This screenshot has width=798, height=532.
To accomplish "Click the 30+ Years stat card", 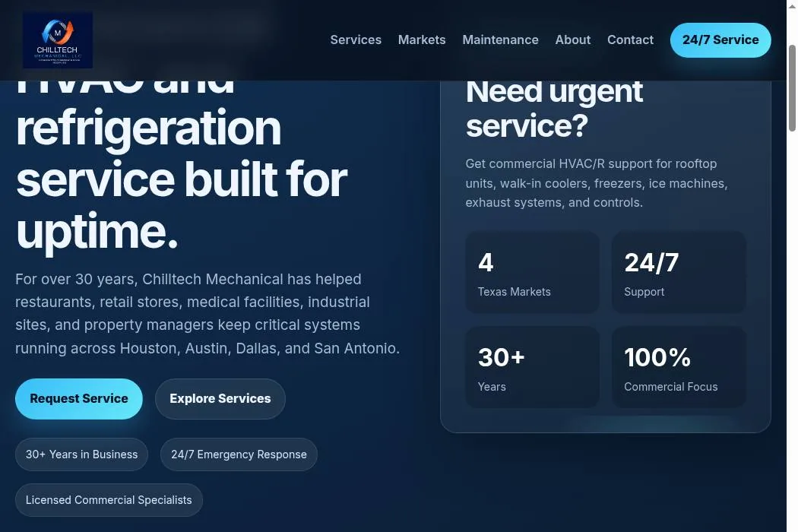I will (532, 367).
